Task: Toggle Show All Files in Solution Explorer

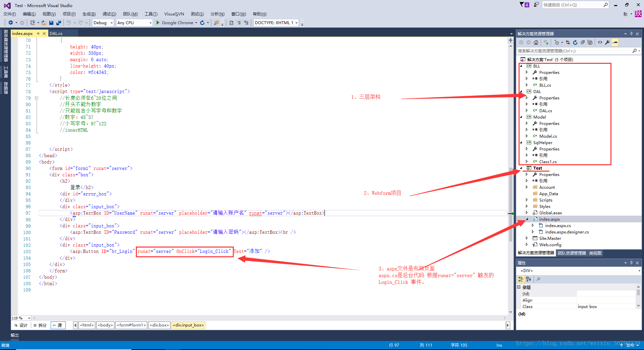Action: point(590,42)
